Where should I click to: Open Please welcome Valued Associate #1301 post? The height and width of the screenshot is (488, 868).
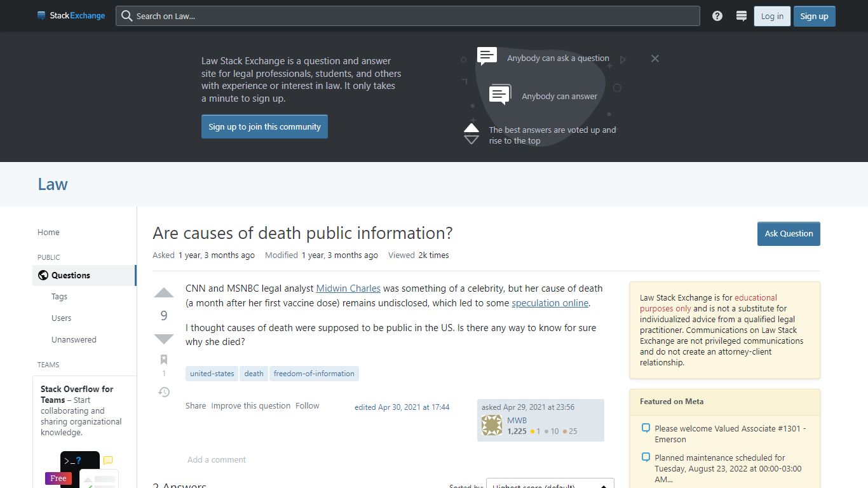pos(730,434)
